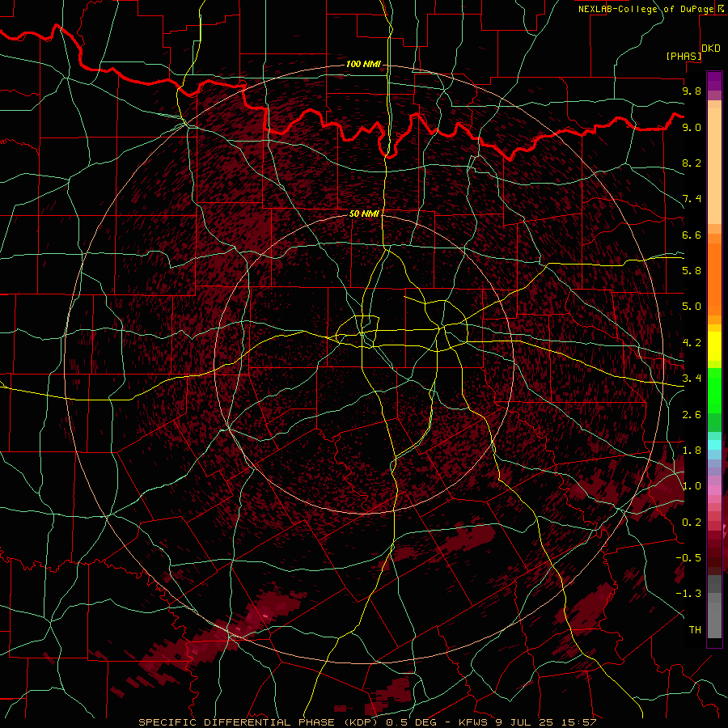Click the Specific Differential Phase caption

[368, 722]
